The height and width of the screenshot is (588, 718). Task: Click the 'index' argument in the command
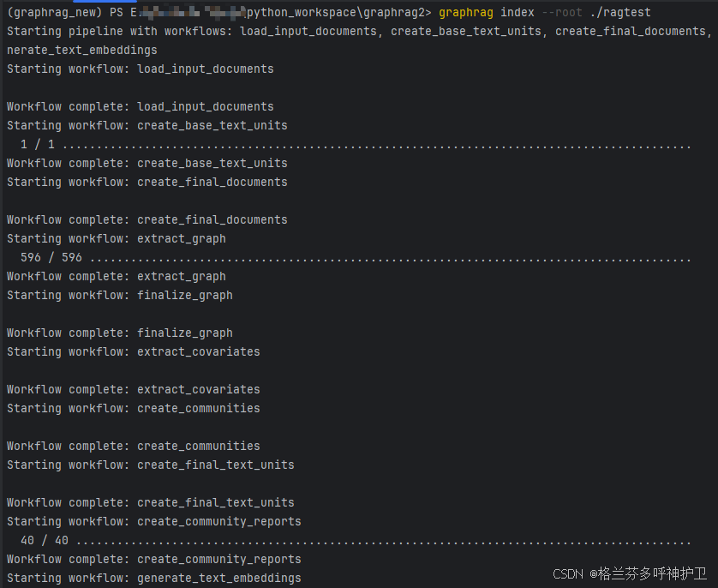[517, 12]
